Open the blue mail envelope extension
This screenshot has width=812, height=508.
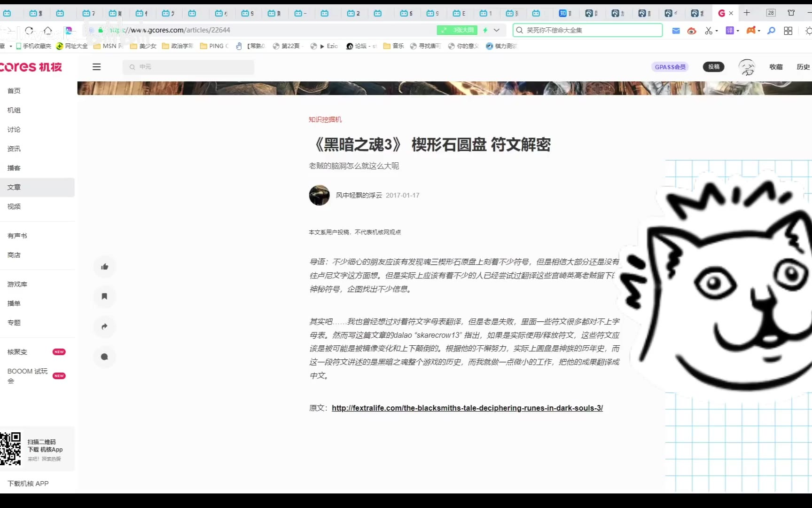676,31
